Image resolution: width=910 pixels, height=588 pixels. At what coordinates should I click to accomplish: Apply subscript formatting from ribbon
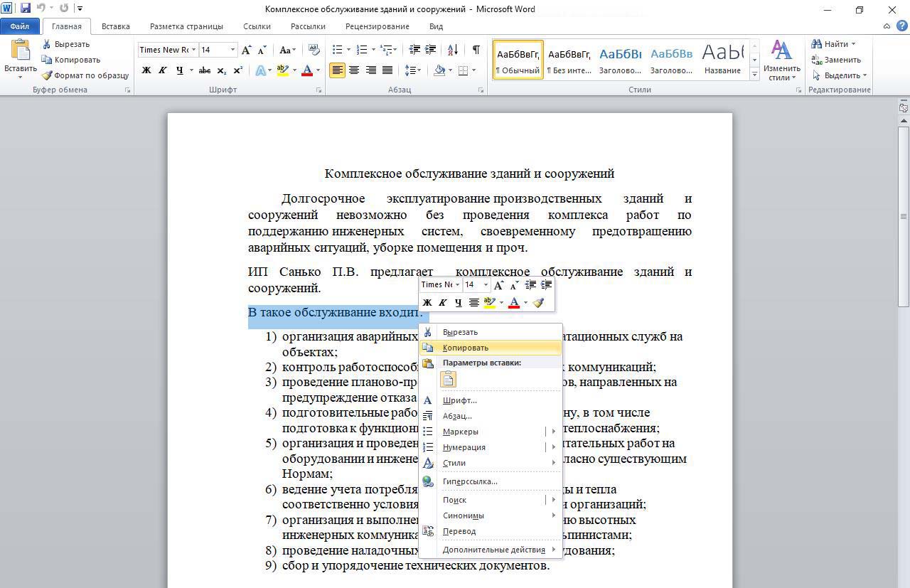222,70
